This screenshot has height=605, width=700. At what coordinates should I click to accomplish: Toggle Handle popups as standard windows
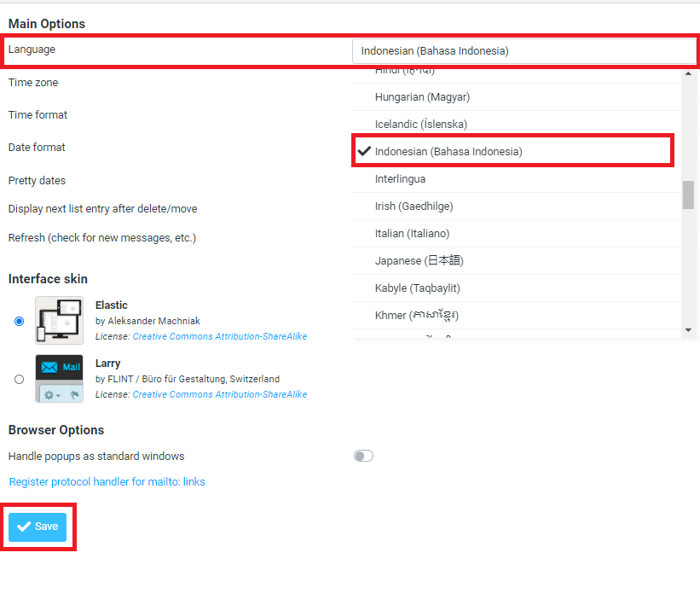pos(363,457)
